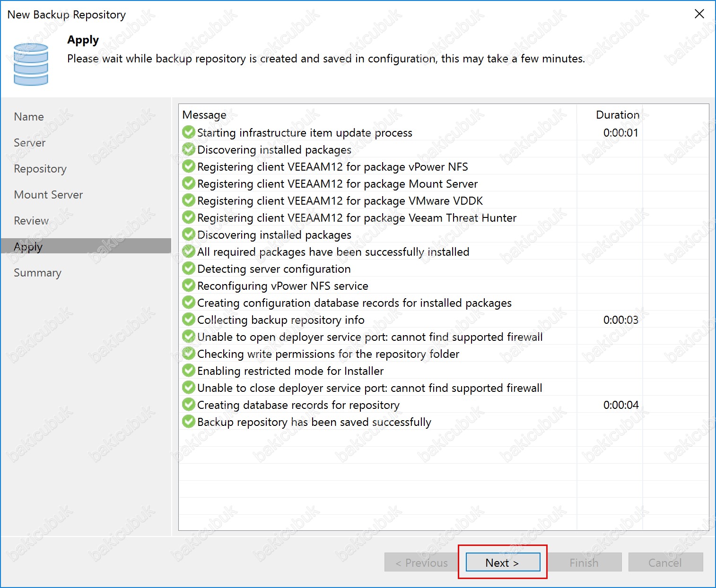Select 'Registering client VEEAAM12 for package Veeam Threat Hunter'

pos(357,218)
